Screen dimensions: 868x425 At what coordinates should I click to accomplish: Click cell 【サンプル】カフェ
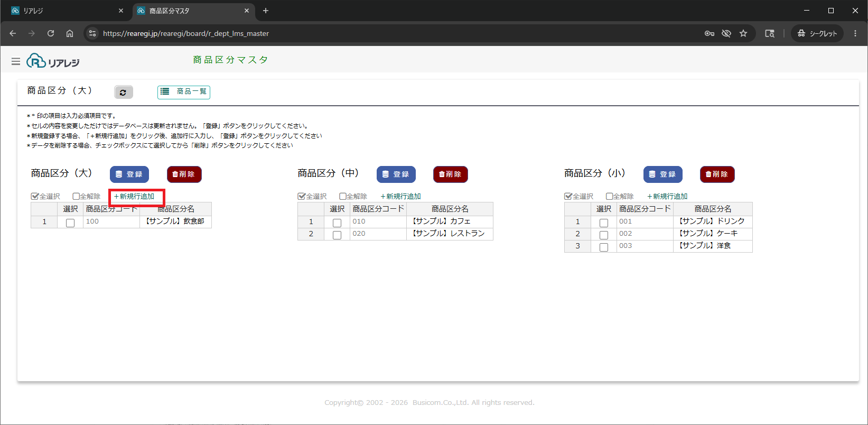450,221
